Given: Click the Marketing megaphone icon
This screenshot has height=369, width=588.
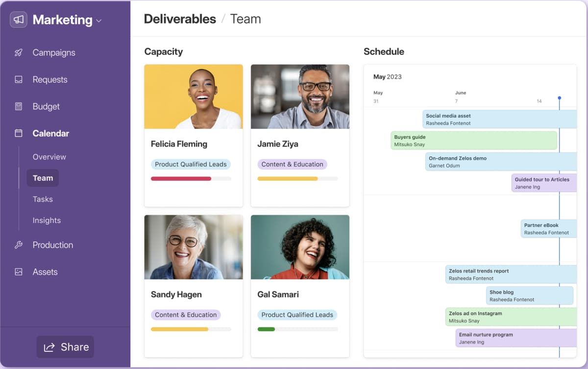Looking at the screenshot, I should tap(19, 20).
